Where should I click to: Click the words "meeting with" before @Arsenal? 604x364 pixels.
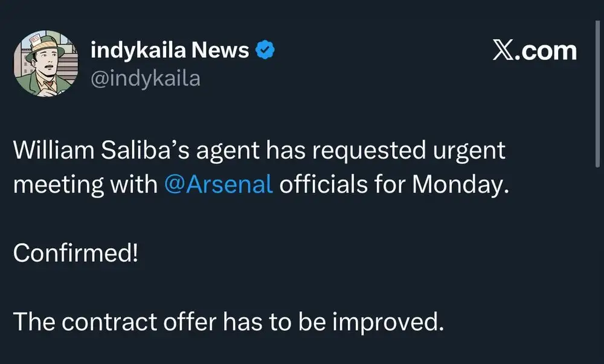tap(85, 184)
